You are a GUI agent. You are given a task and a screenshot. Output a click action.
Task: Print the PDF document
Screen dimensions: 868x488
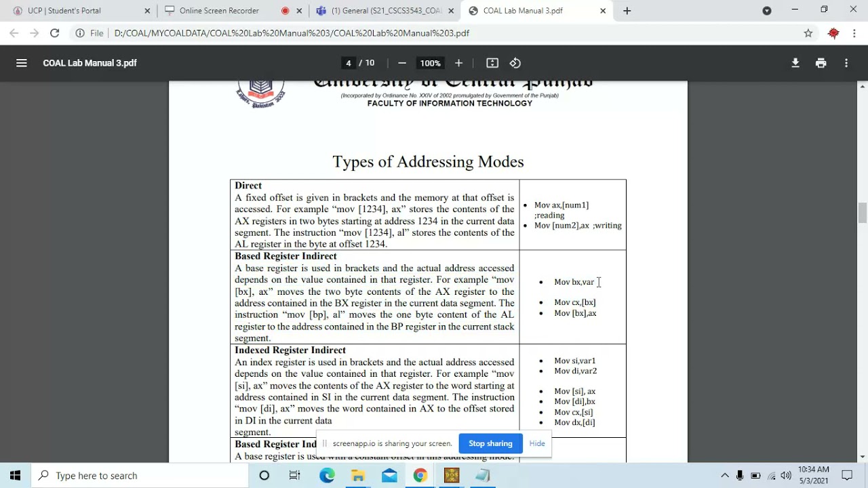[821, 63]
